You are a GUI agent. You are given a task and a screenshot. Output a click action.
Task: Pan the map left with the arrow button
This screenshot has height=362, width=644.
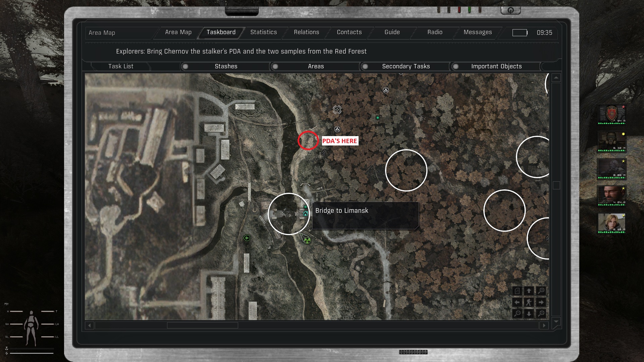[517, 302]
